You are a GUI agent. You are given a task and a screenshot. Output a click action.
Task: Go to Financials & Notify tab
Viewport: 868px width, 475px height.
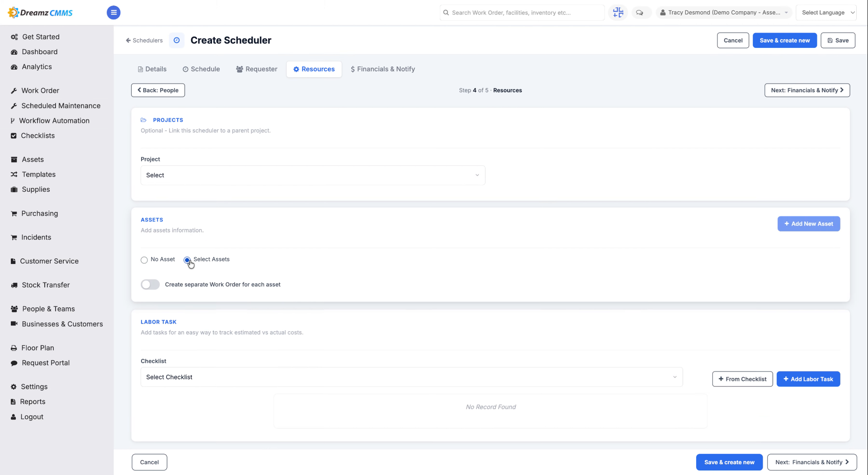382,69
